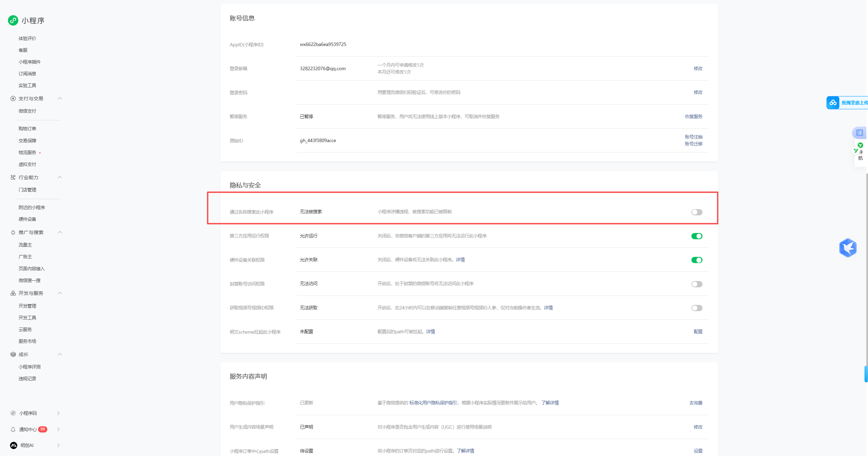Collapse the 行业能力 sidebar section
Image resolution: width=868 pixels, height=456 pixels.
[x=60, y=177]
